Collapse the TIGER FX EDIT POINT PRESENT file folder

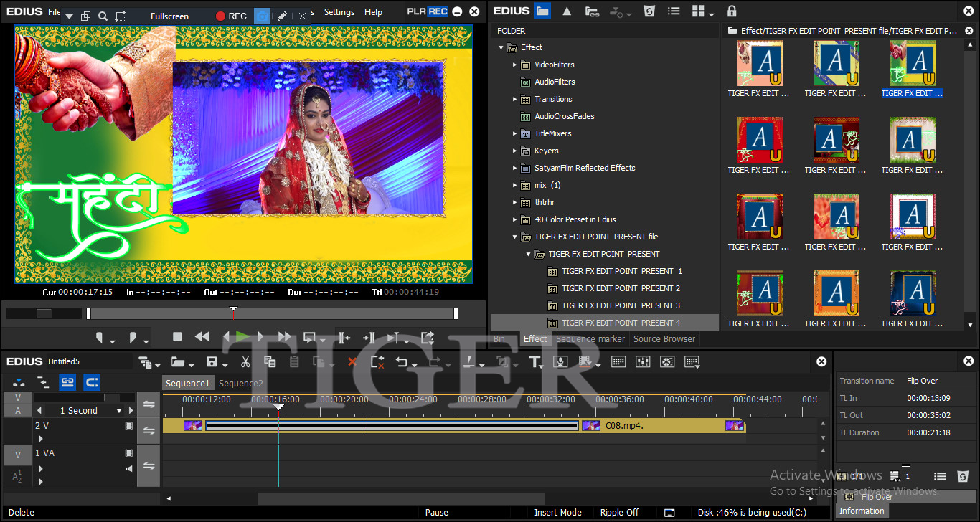[x=515, y=237]
